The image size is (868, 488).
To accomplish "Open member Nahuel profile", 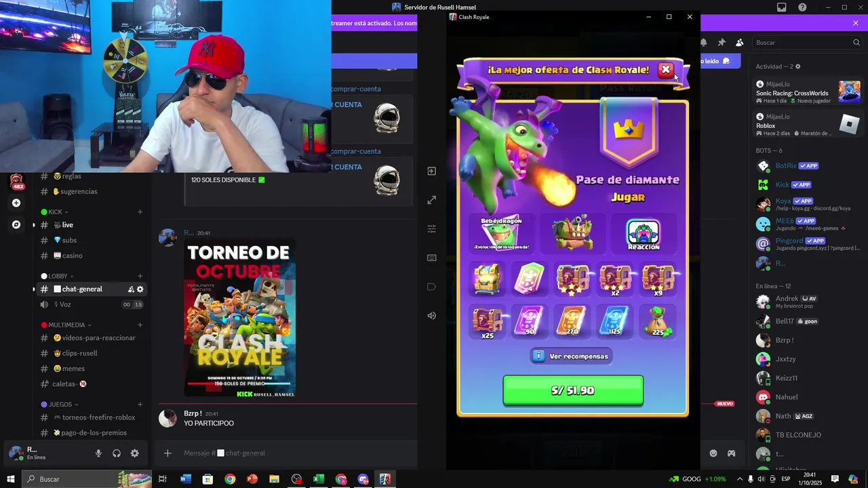I will 808,397.
